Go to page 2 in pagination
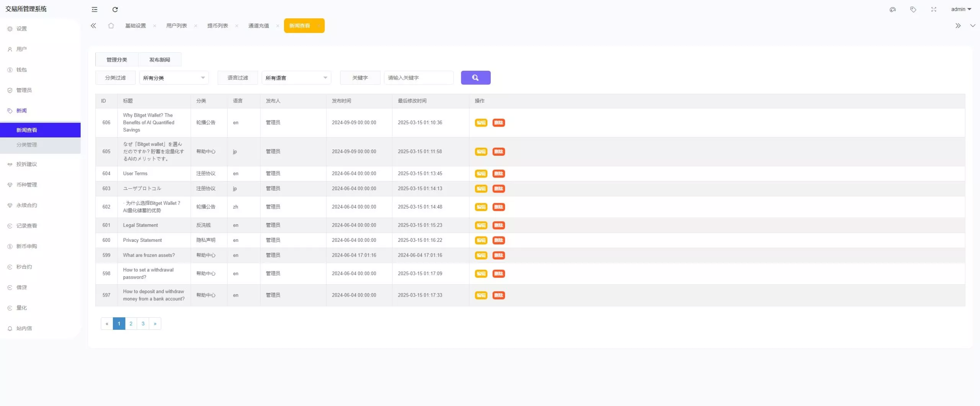Viewport: 980px width, 406px height. (x=131, y=323)
